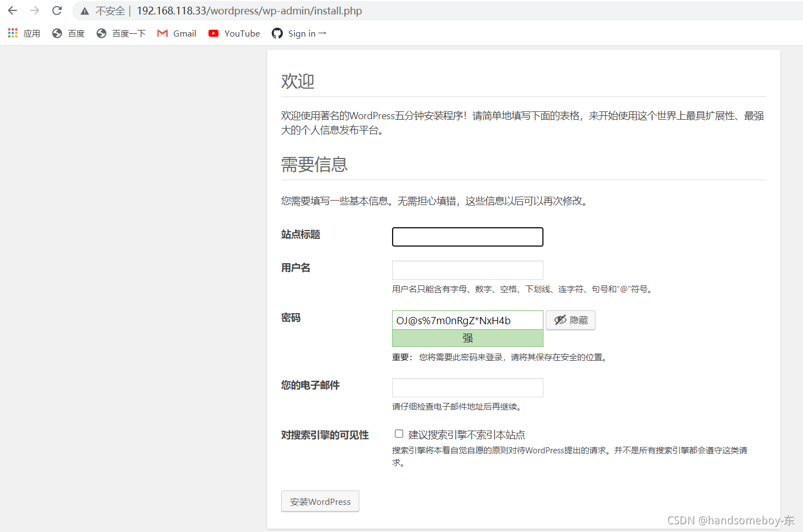Image resolution: width=803 pixels, height=532 pixels.
Task: Click the address bar URL
Action: point(249,11)
